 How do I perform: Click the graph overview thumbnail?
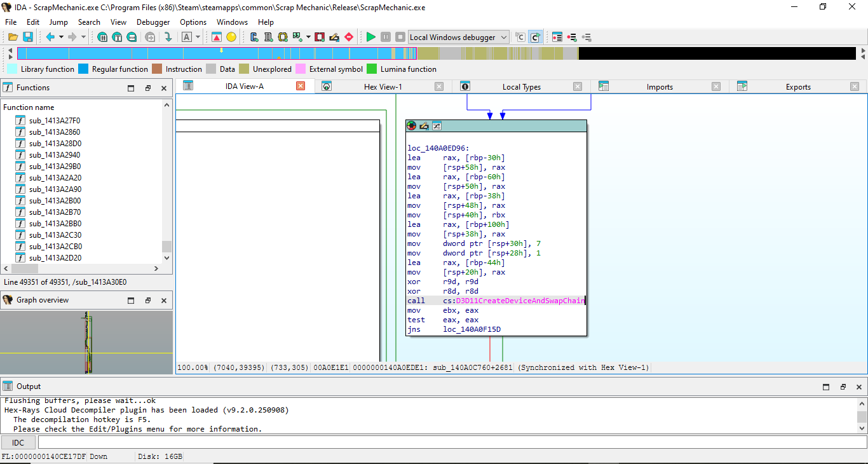coord(86,342)
